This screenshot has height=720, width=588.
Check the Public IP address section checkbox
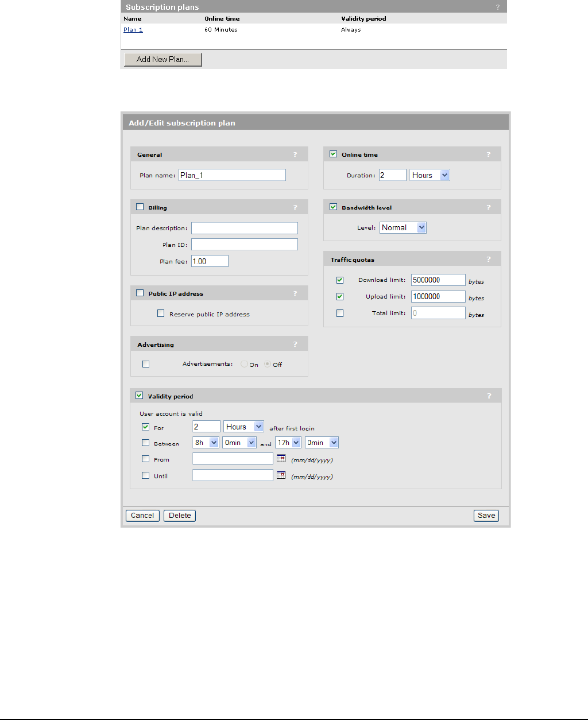[x=140, y=293]
